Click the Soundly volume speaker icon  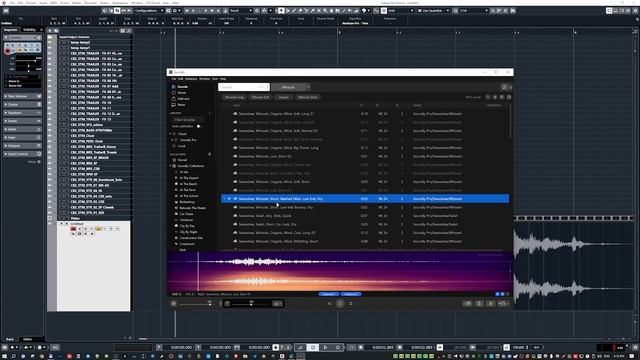[x=174, y=304]
